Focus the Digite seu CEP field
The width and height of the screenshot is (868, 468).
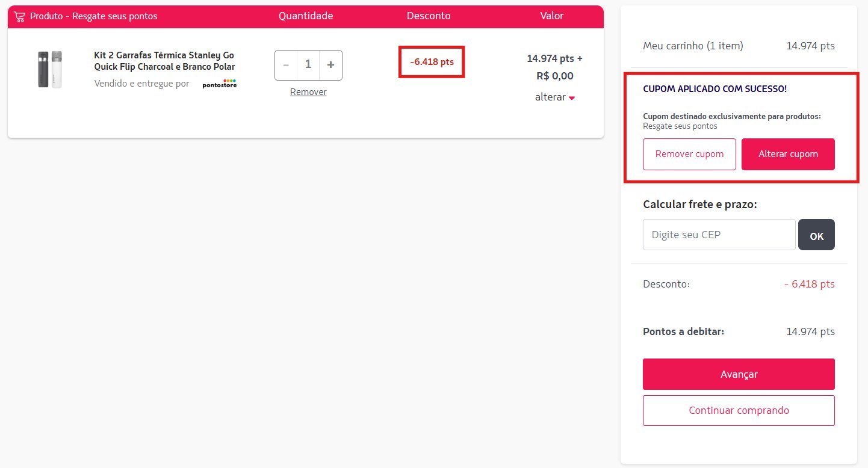coord(719,235)
